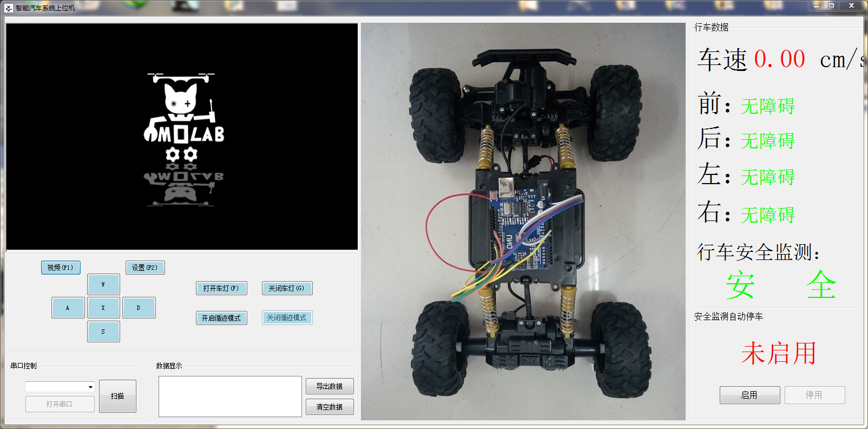Click the app icon in title bar
Viewport: 868px width, 429px height.
tap(9, 8)
